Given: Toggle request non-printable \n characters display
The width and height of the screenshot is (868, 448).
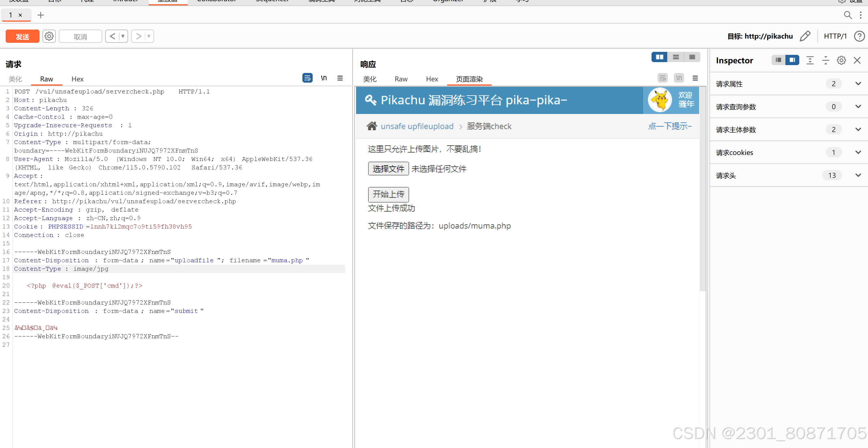Looking at the screenshot, I should pos(324,78).
